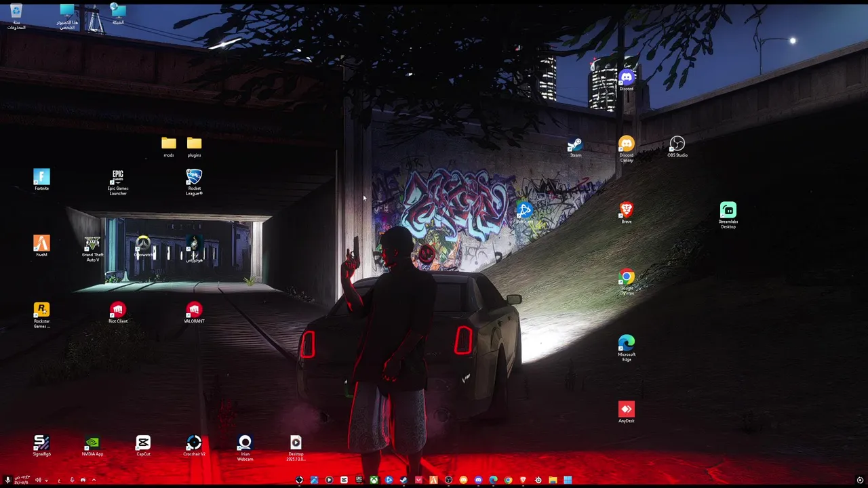Screen dimensions: 868x488
Task: Open Crosshair app from the taskbar
Action: click(300, 480)
